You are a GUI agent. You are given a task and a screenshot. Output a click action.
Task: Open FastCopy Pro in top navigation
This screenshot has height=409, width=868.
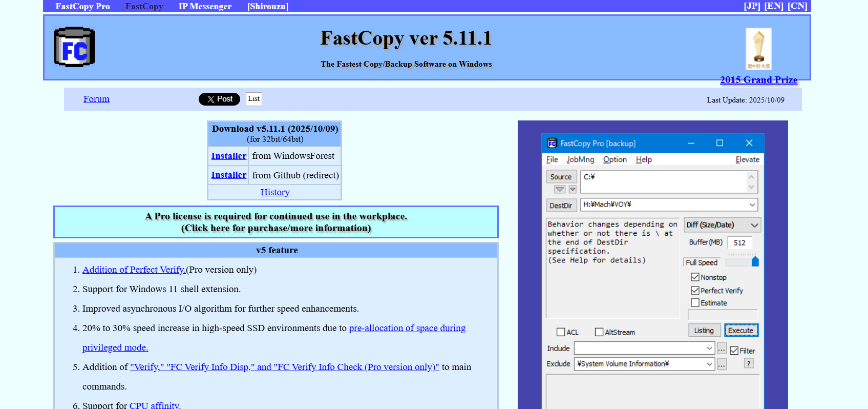82,6
